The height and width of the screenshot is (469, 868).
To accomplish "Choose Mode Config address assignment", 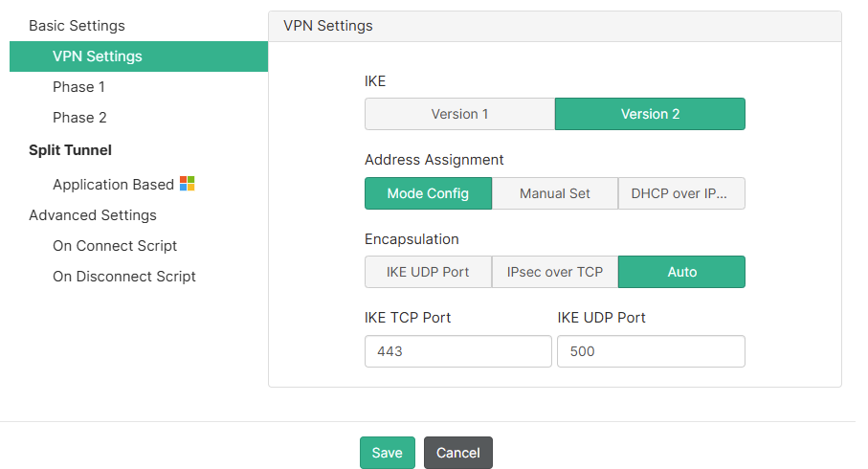I will pyautogui.click(x=428, y=193).
